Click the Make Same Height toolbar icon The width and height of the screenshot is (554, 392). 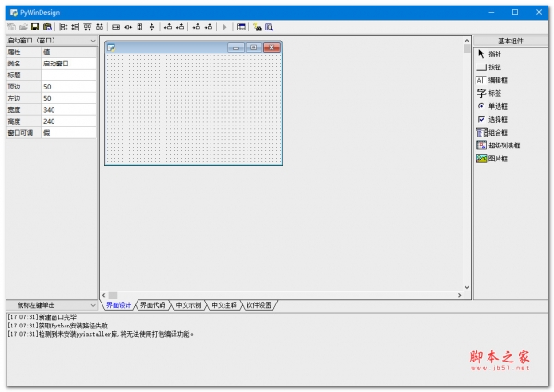pos(140,27)
